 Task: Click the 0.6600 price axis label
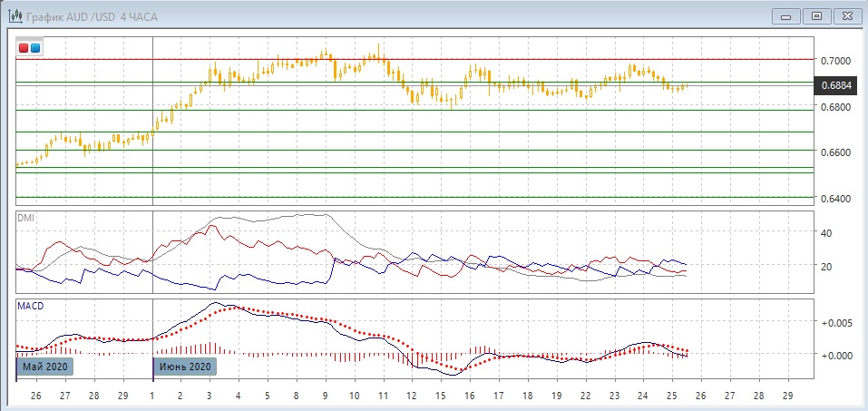click(835, 152)
